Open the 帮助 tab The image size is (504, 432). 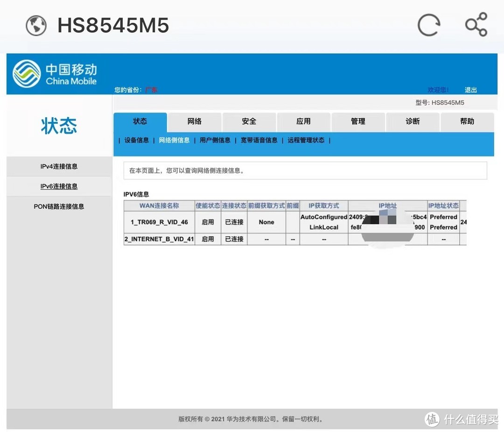coord(467,122)
